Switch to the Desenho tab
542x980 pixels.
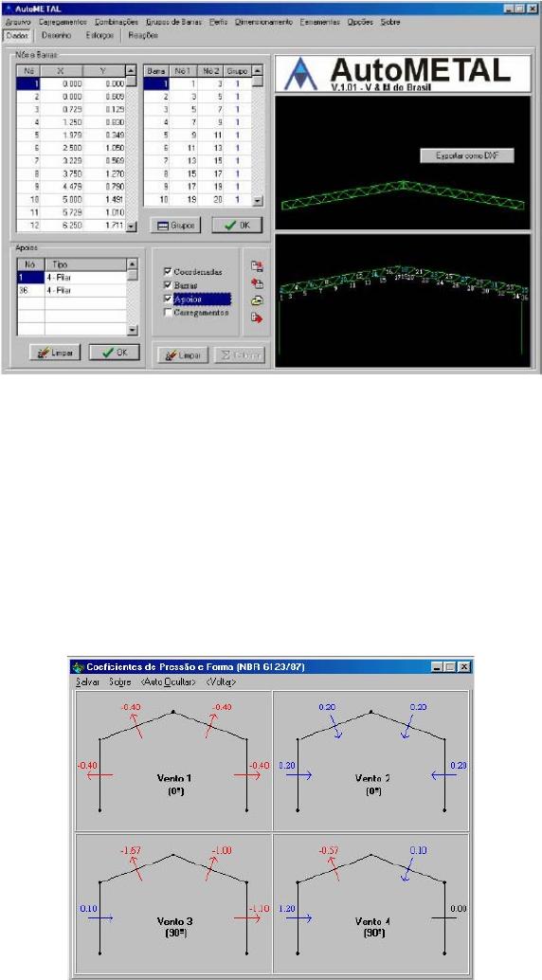pyautogui.click(x=57, y=36)
